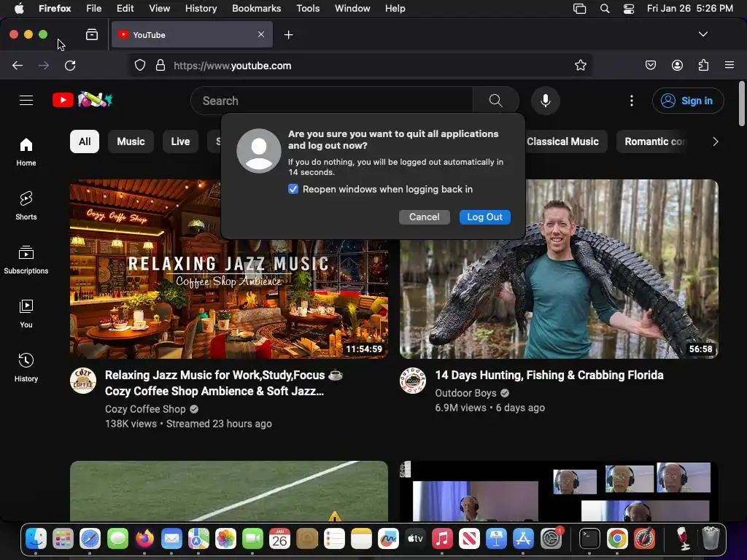Open the History menu in menu bar

(201, 8)
